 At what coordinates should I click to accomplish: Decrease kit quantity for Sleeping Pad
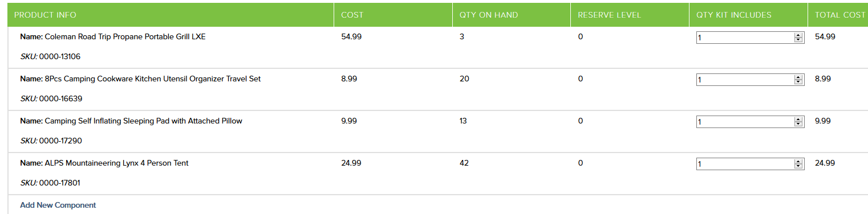point(798,124)
